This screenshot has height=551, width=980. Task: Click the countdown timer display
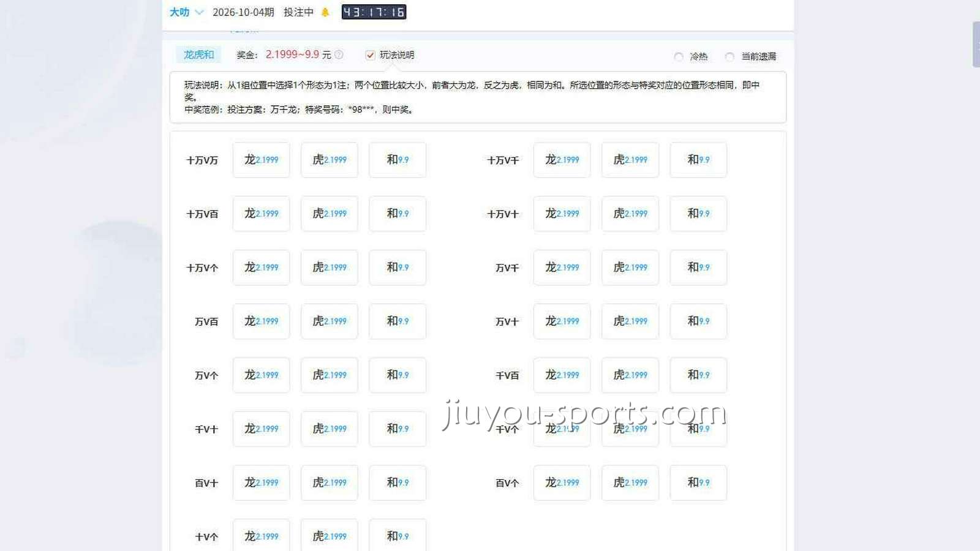(x=374, y=12)
